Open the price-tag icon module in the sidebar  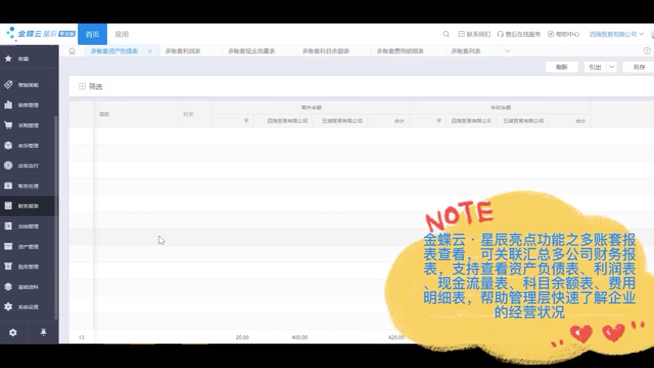point(8,85)
